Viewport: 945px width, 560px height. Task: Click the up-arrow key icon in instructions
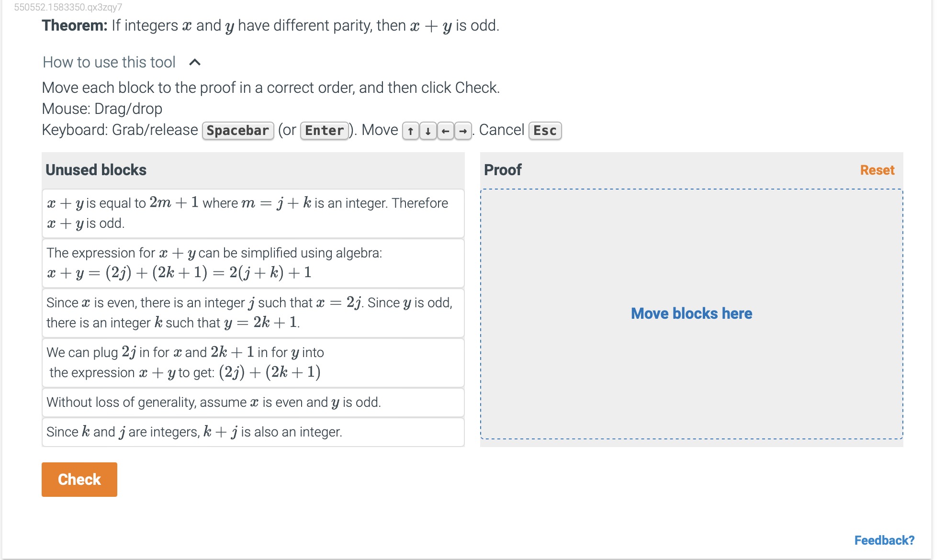coord(411,131)
